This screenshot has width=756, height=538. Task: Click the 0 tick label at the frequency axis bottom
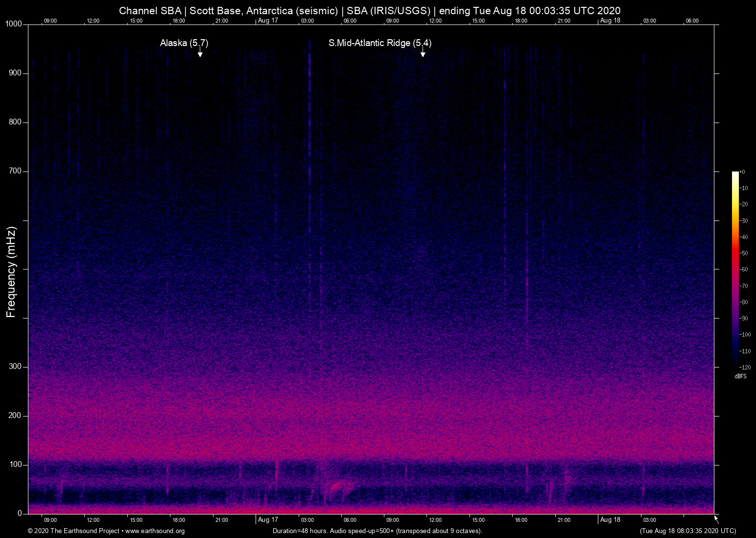click(20, 514)
